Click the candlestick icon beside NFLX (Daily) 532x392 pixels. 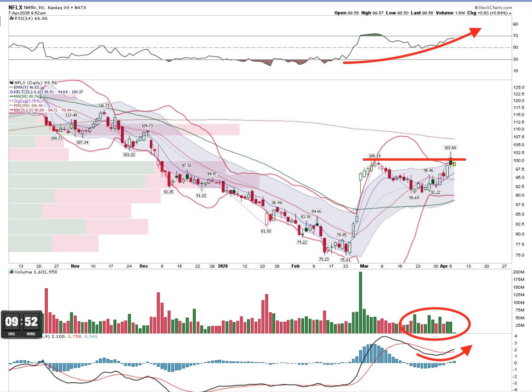pyautogui.click(x=11, y=83)
